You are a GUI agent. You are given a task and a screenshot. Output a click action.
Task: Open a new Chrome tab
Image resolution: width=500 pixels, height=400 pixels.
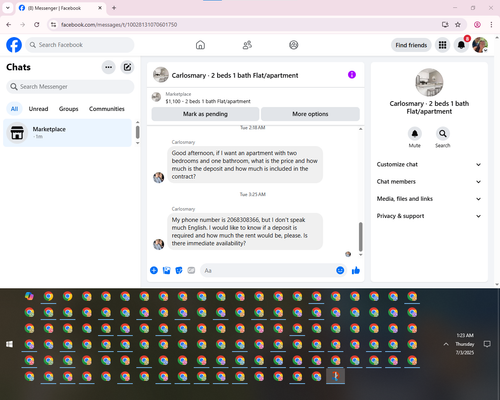(114, 8)
